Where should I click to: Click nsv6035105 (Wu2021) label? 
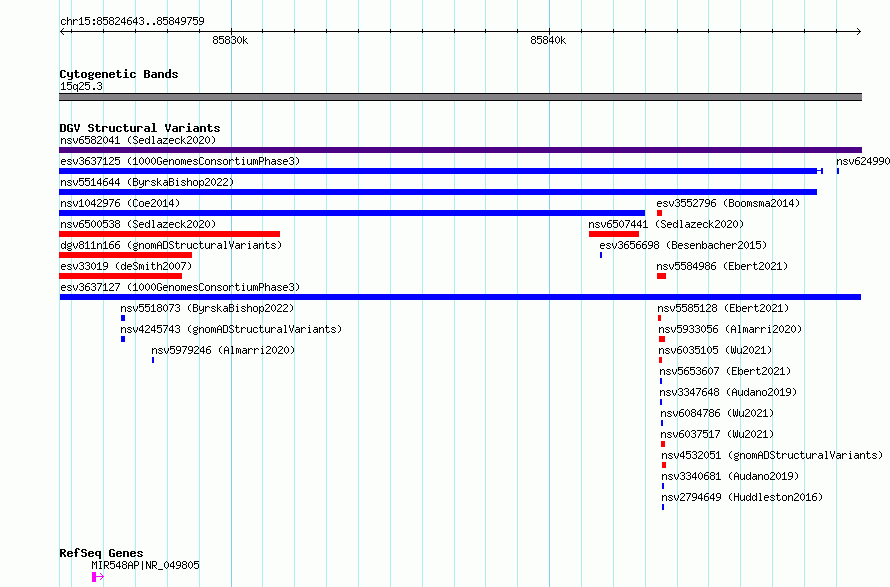(x=715, y=350)
